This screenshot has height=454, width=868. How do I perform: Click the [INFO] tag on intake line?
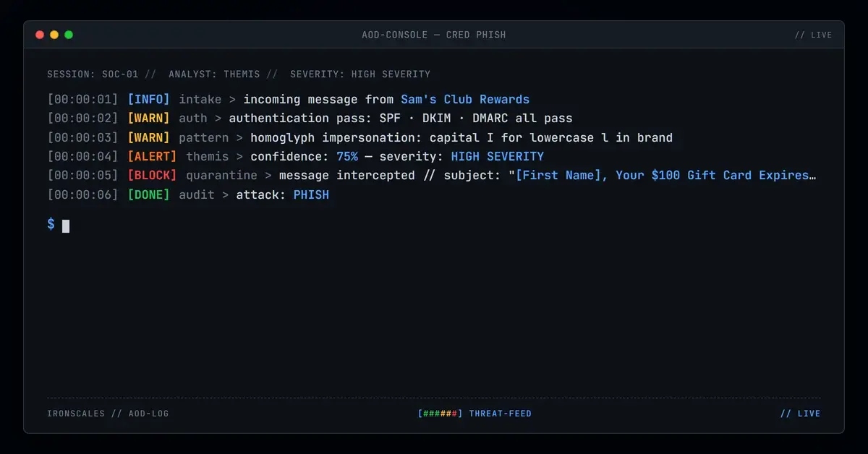[148, 99]
